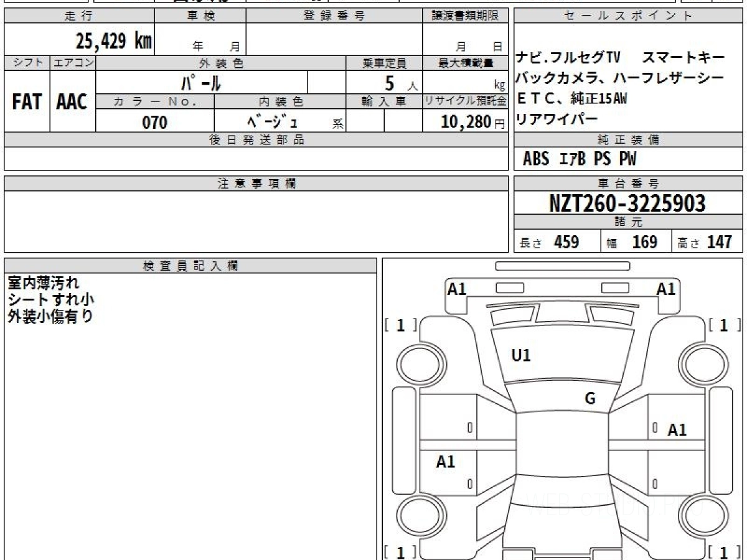Select the chassis number NZT260-3225903
This screenshot has width=747, height=560.
tap(627, 203)
